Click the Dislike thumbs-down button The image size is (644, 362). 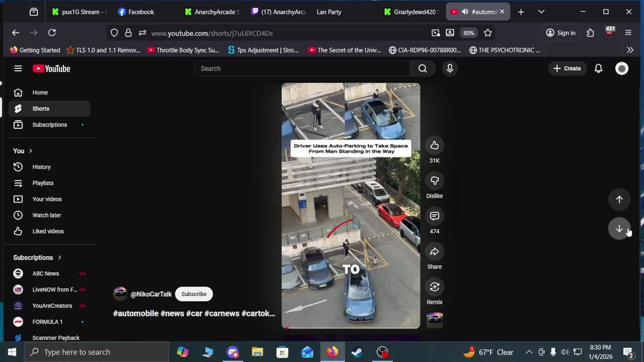click(434, 181)
